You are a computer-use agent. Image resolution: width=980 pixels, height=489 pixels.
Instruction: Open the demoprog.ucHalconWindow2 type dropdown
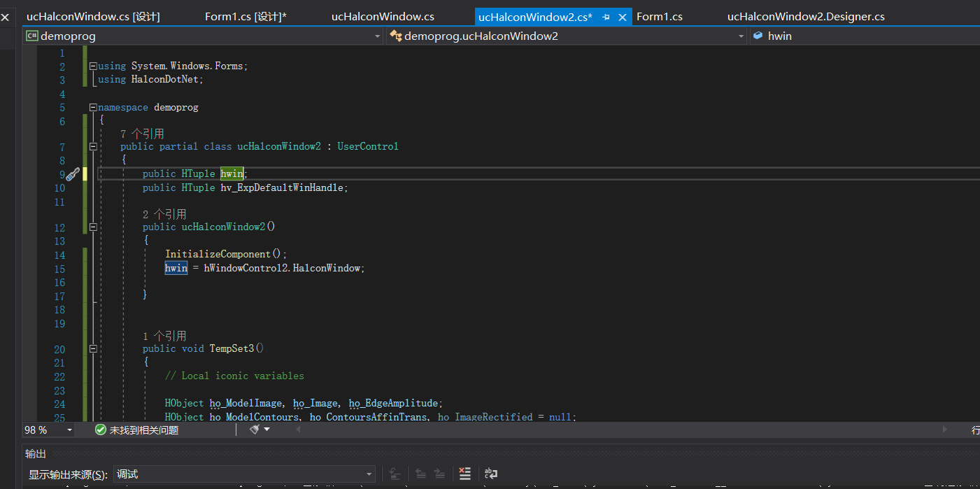(741, 36)
